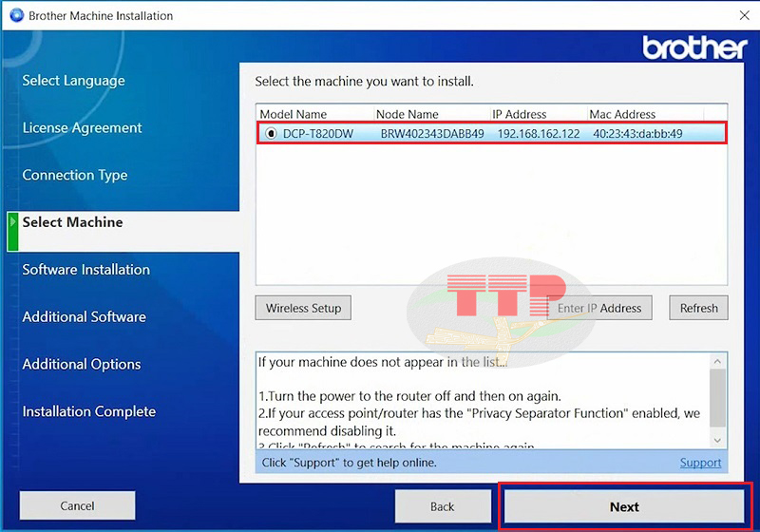Click the Mac Address column header
The image size is (760, 532).
622,114
